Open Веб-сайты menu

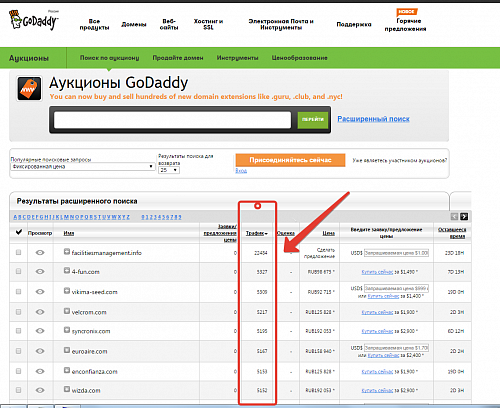[169, 24]
